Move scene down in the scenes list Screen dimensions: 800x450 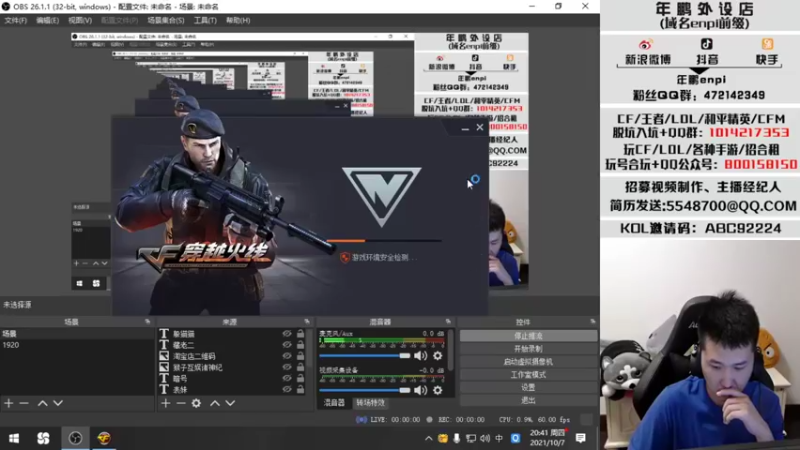[x=58, y=403]
